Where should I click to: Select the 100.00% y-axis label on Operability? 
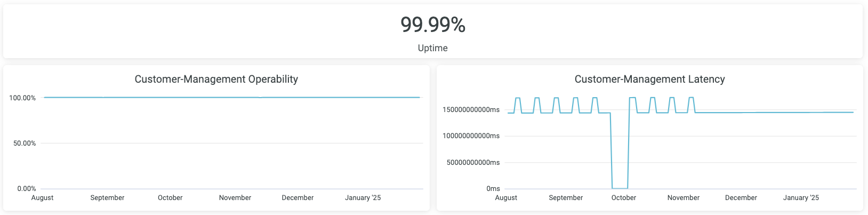[22, 98]
